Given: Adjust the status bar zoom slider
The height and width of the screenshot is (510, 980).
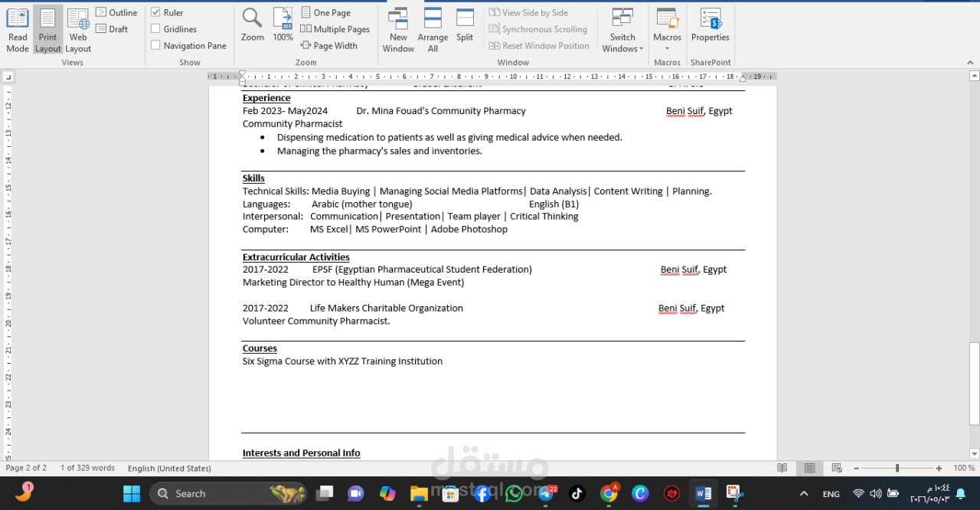Looking at the screenshot, I should (x=897, y=468).
